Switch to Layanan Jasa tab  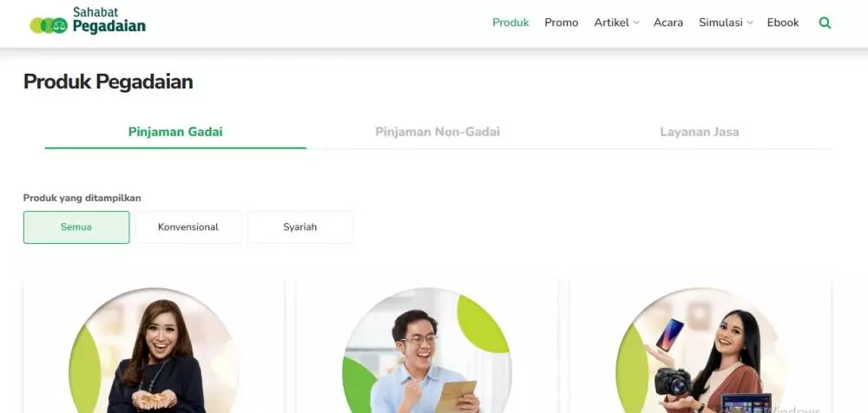click(699, 132)
